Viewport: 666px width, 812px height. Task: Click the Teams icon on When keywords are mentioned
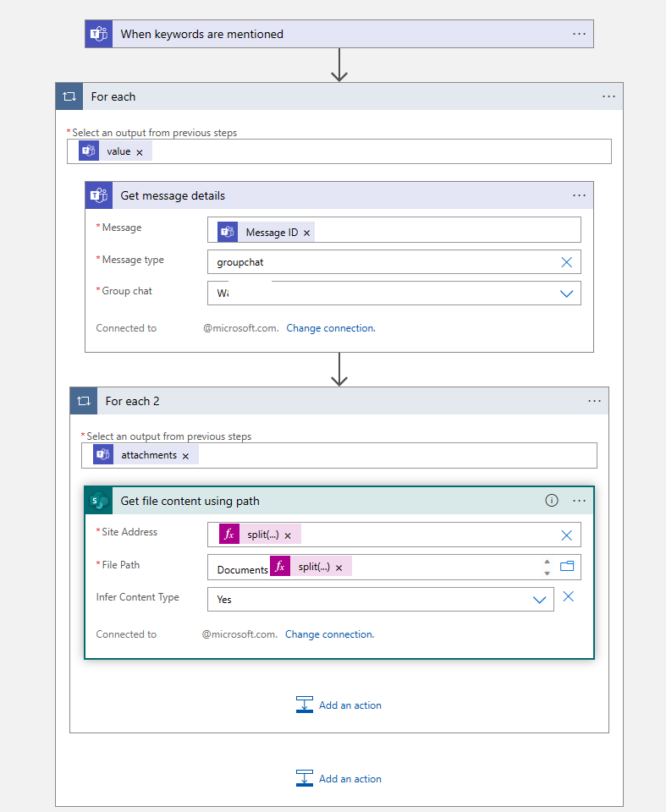coord(98,34)
